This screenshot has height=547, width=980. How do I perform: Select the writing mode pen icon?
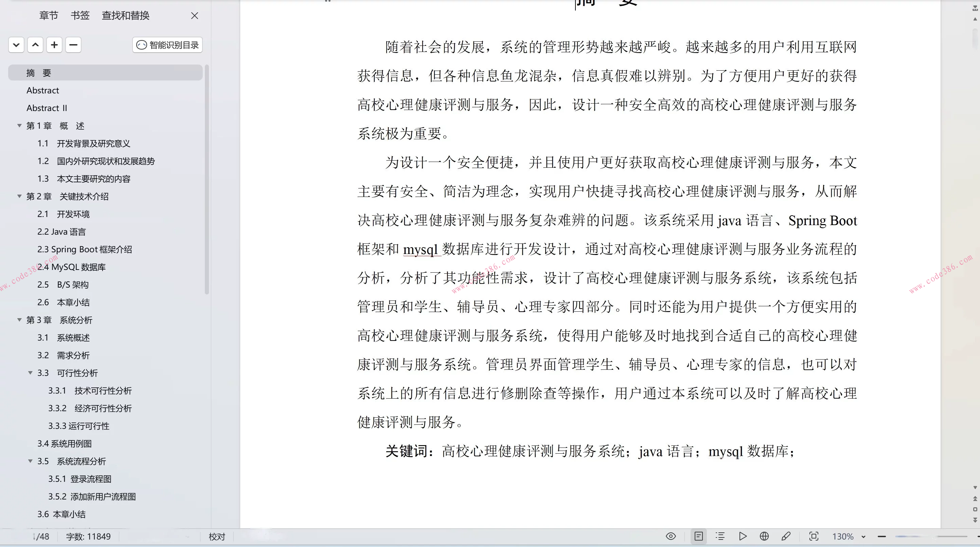[x=786, y=536]
